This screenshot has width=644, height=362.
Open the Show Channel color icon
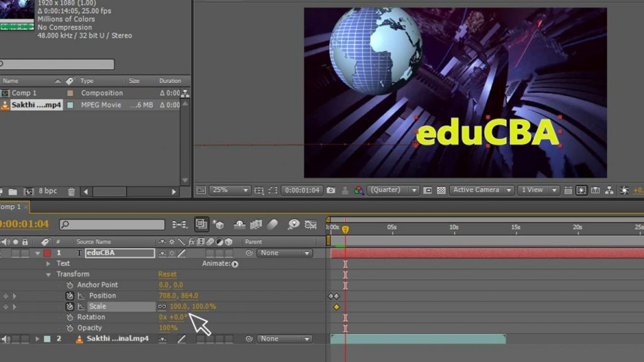click(359, 190)
